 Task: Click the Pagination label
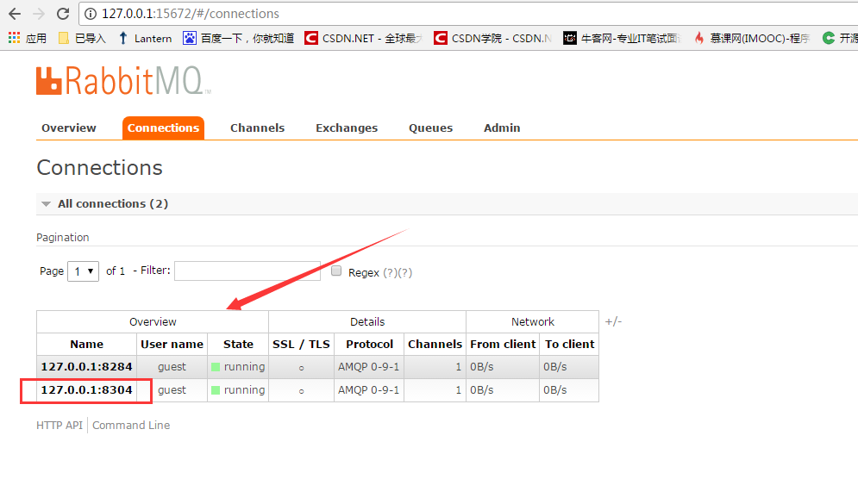pyautogui.click(x=62, y=237)
